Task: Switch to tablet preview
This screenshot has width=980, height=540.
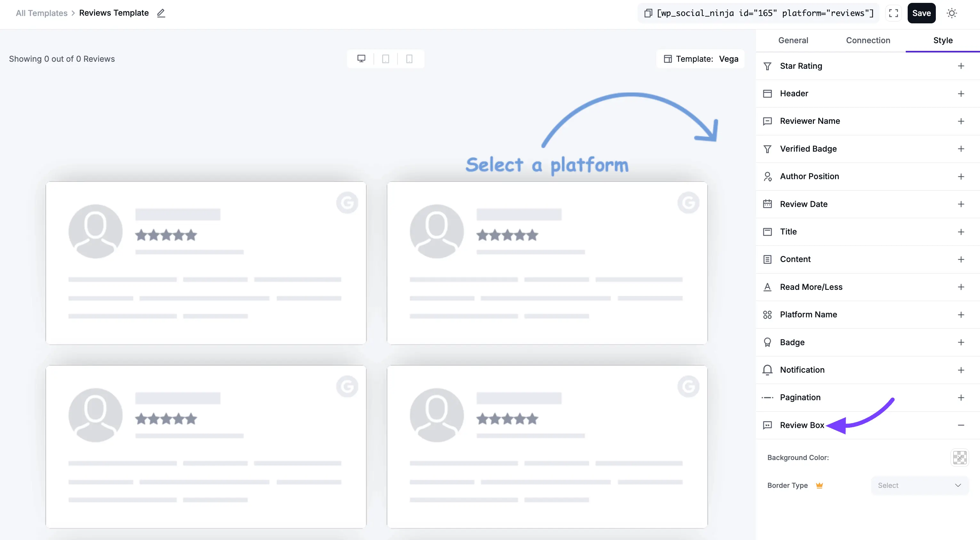Action: coord(385,58)
